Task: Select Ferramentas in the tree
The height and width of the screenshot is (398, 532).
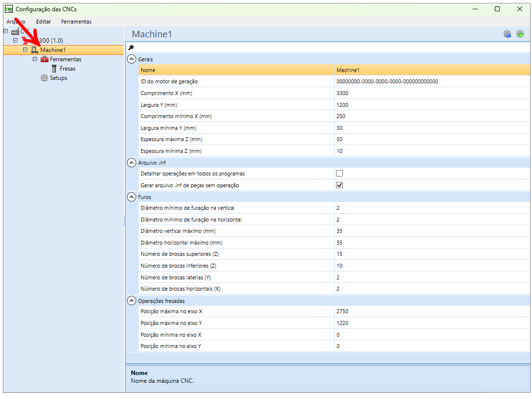Action: (x=66, y=59)
